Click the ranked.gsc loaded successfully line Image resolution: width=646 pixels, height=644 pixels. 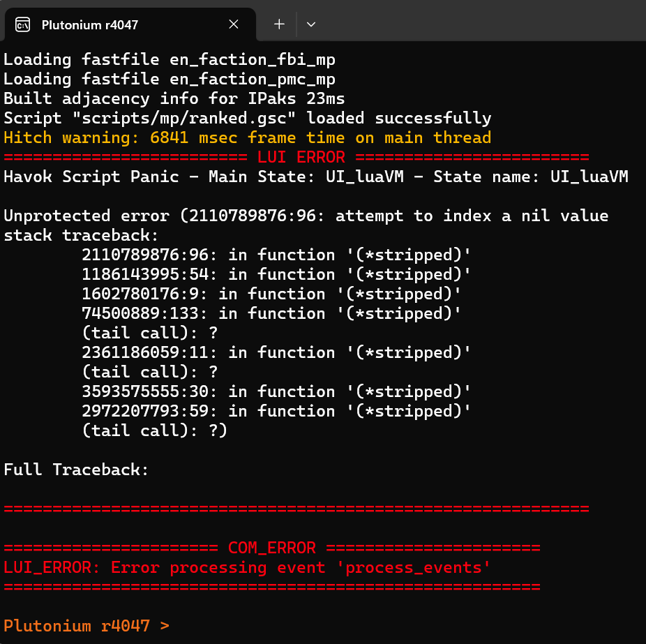point(248,118)
